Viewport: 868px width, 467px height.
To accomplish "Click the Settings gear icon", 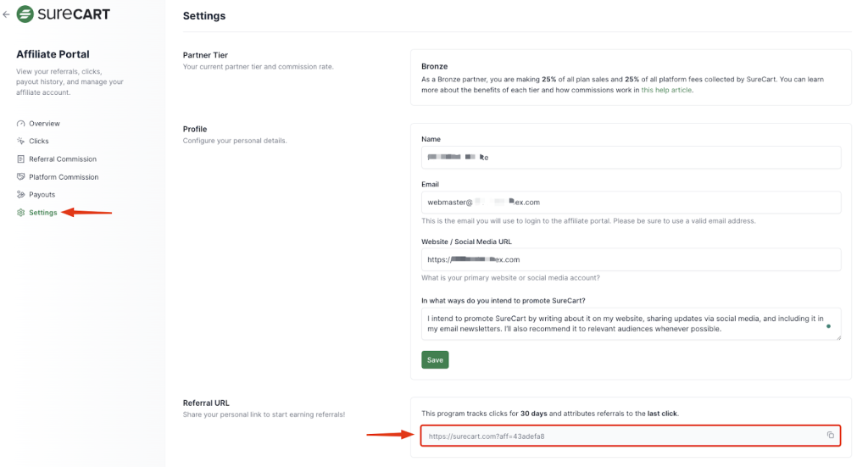I will (20, 213).
